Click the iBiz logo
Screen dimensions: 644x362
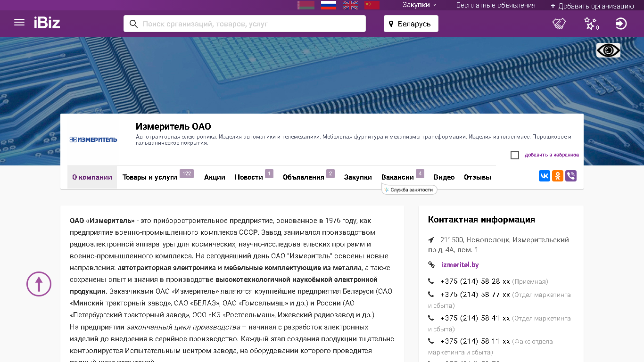[47, 23]
